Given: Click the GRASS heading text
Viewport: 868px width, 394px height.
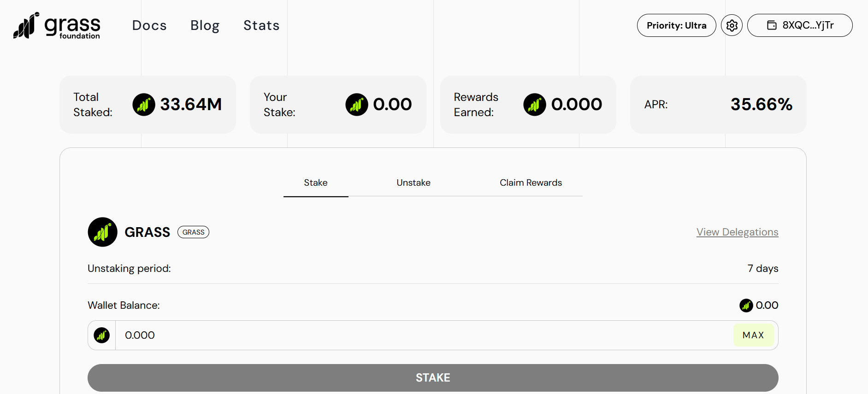Looking at the screenshot, I should [x=148, y=232].
